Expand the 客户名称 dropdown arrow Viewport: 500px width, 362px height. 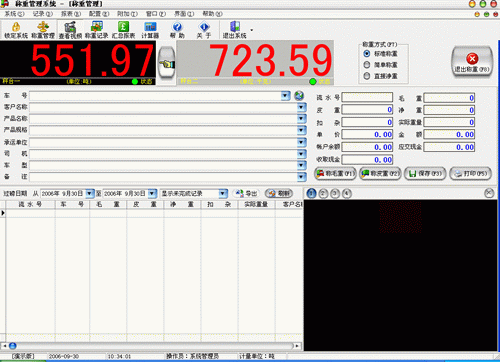[302, 107]
